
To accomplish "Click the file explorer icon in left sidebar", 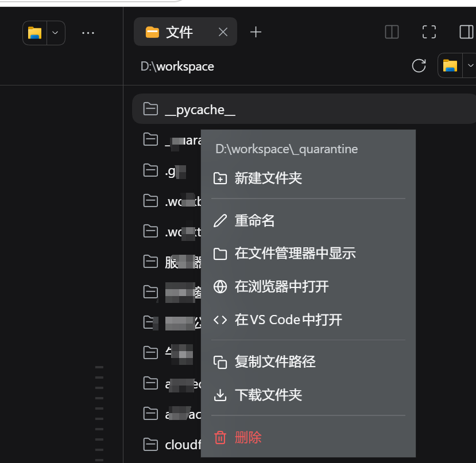I will click(x=34, y=33).
